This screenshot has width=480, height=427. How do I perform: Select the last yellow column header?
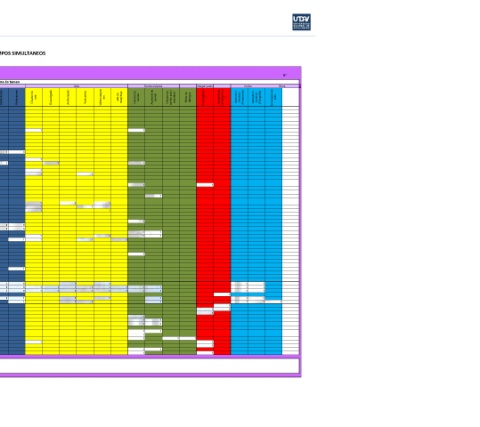point(119,97)
